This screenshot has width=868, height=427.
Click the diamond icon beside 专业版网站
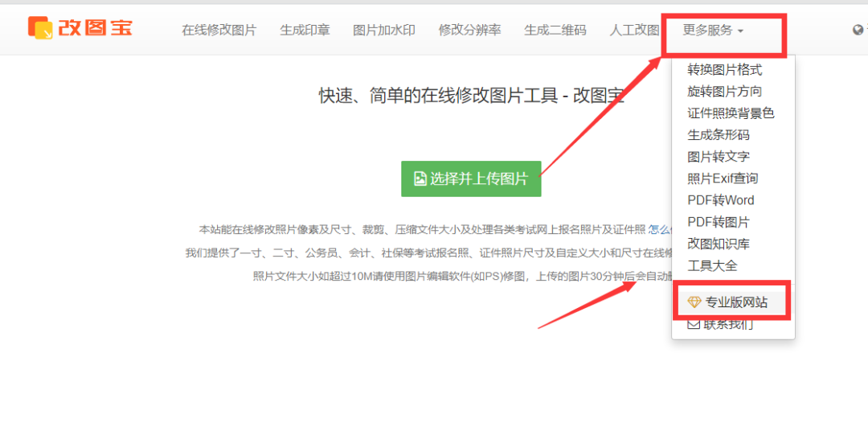click(694, 302)
